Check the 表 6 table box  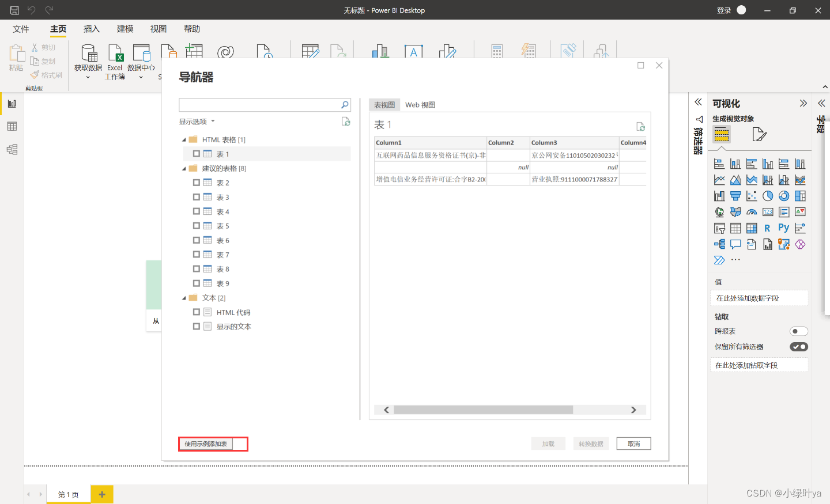197,240
